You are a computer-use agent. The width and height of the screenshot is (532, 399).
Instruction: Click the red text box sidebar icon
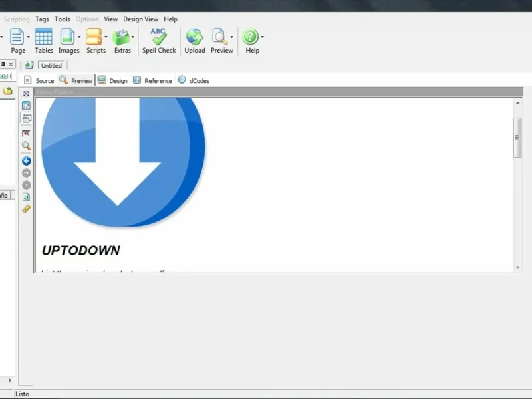click(26, 134)
